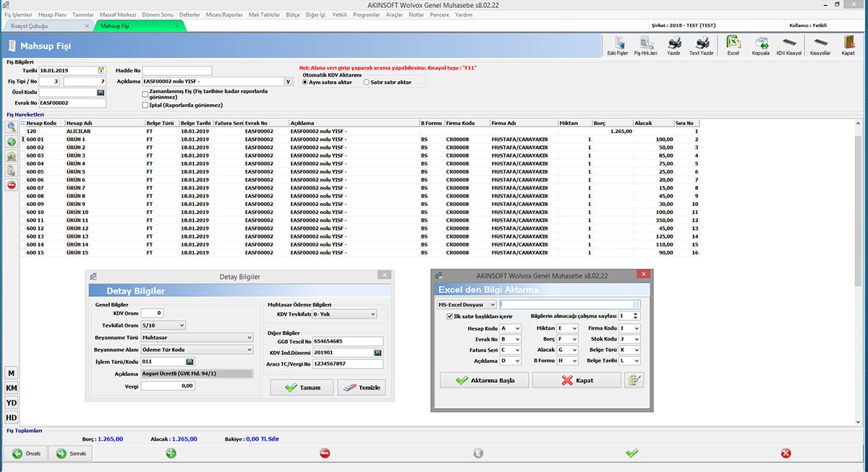Screen dimensions: 868x472
Task: Click magnifier search icon beside Fiş Hareketleri grid
Action: (12, 126)
